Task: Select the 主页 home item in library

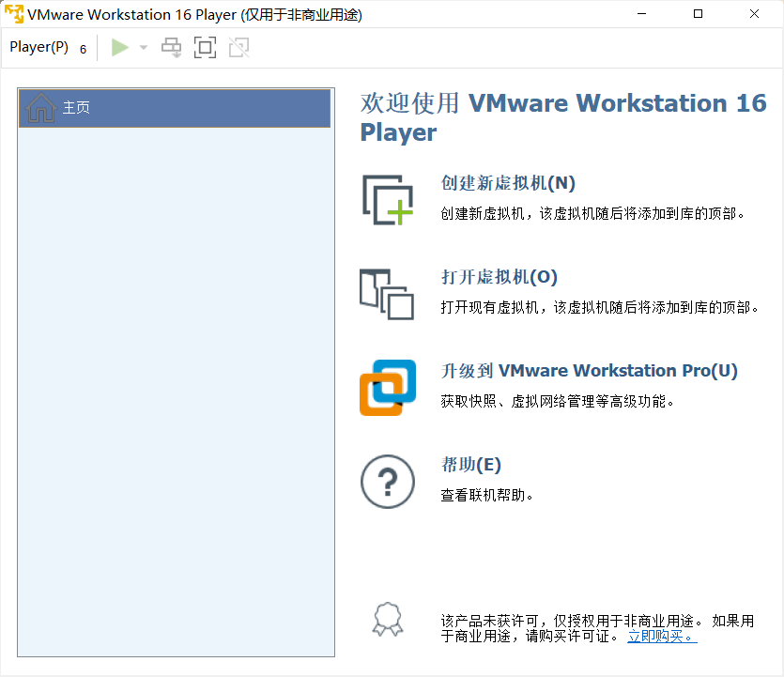Action: [175, 108]
